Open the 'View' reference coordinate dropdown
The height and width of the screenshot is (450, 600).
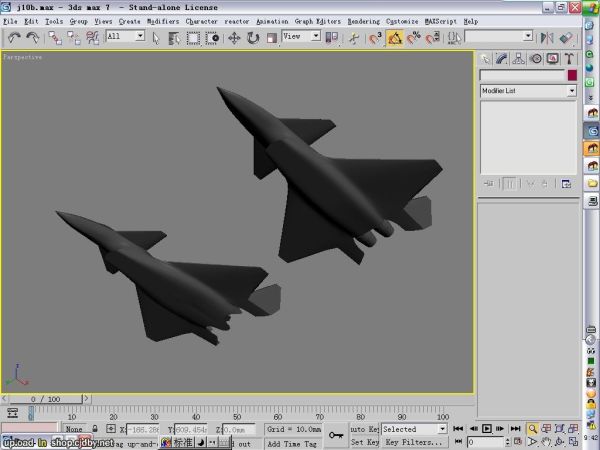[315, 36]
